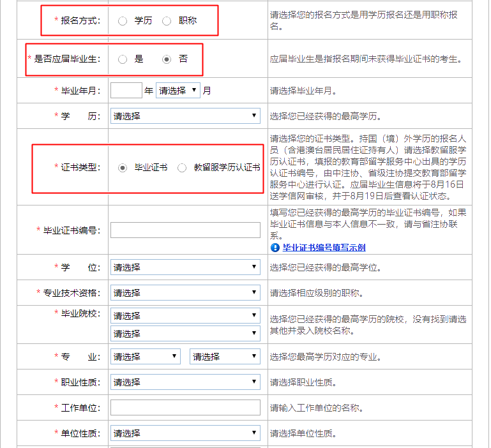Screen dimensions: 491x448
Task: Click the info icon beside 毕业证书编号填写示例
Action: pyautogui.click(x=275, y=248)
